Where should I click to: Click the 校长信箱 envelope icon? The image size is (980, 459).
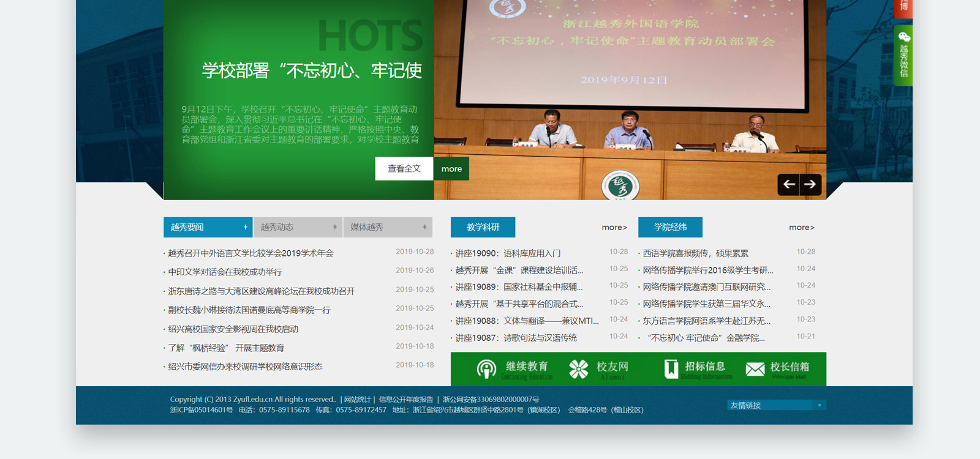click(755, 369)
